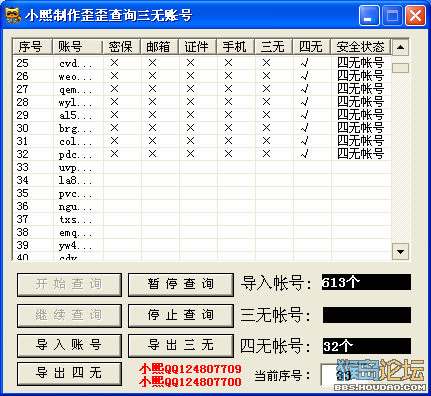
Task: Click the 账号 column header
Action: (77, 47)
